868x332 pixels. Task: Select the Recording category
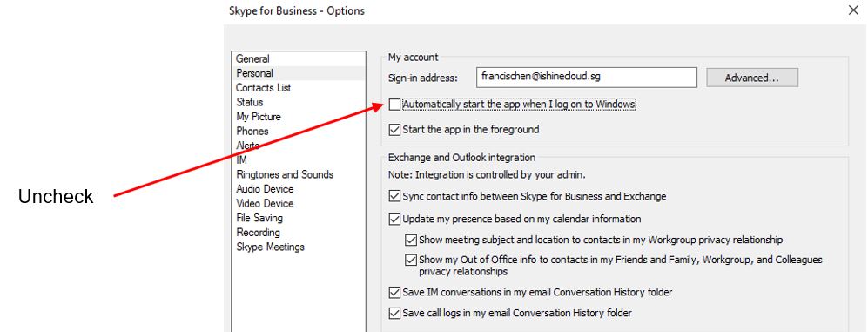point(258,233)
